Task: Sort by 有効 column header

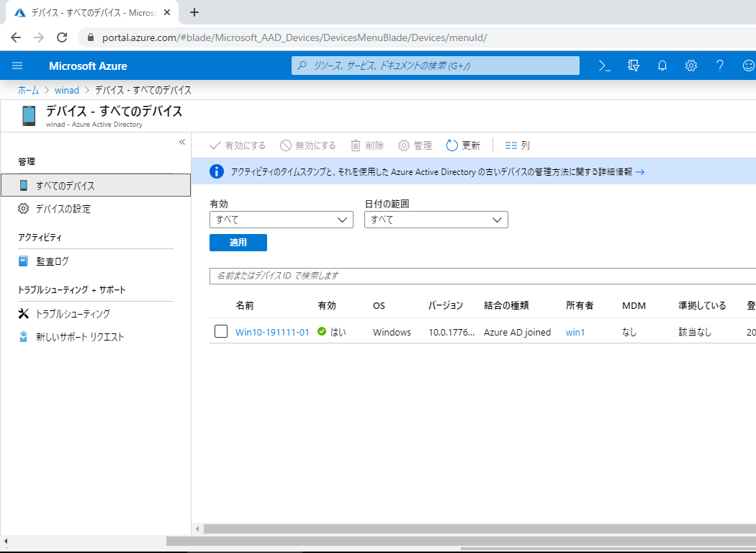Action: click(327, 305)
